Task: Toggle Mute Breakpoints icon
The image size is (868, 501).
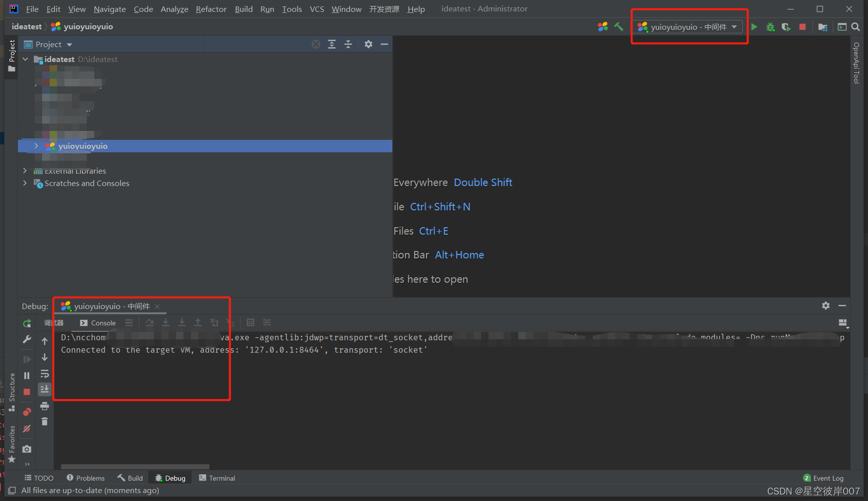Action: coord(27,428)
